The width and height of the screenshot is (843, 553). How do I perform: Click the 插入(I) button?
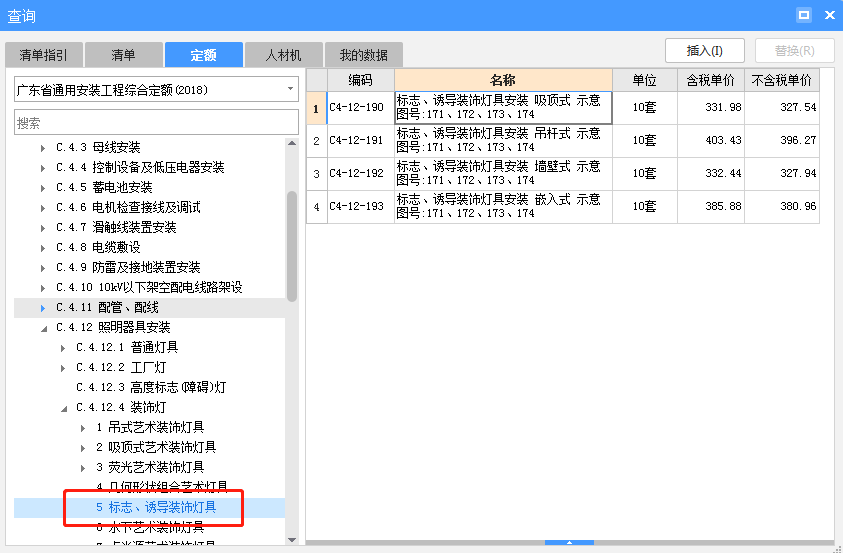(704, 51)
